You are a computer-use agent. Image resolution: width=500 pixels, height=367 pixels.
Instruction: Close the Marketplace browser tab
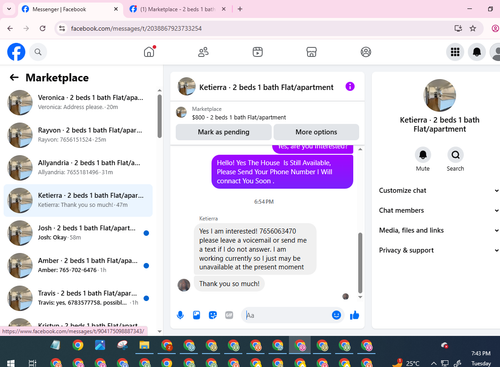[224, 9]
